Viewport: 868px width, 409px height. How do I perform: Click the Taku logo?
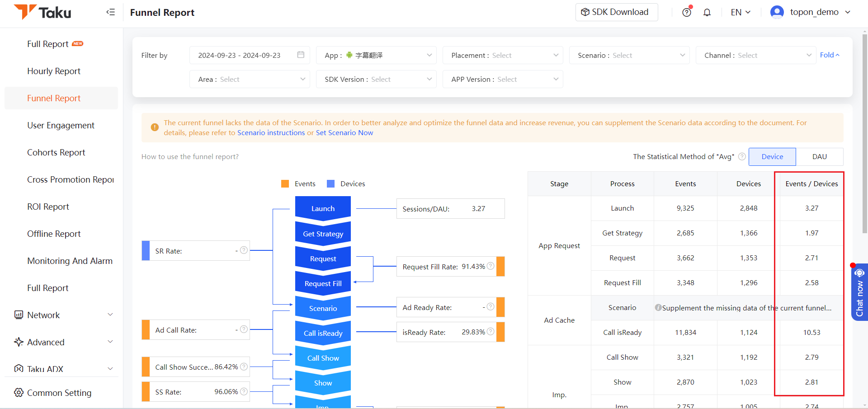(42, 12)
